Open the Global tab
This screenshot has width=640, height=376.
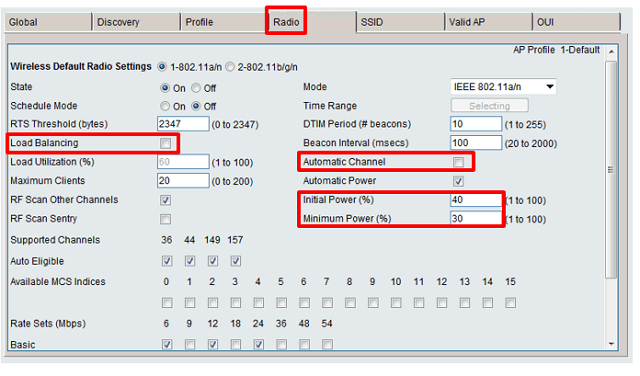tap(48, 22)
